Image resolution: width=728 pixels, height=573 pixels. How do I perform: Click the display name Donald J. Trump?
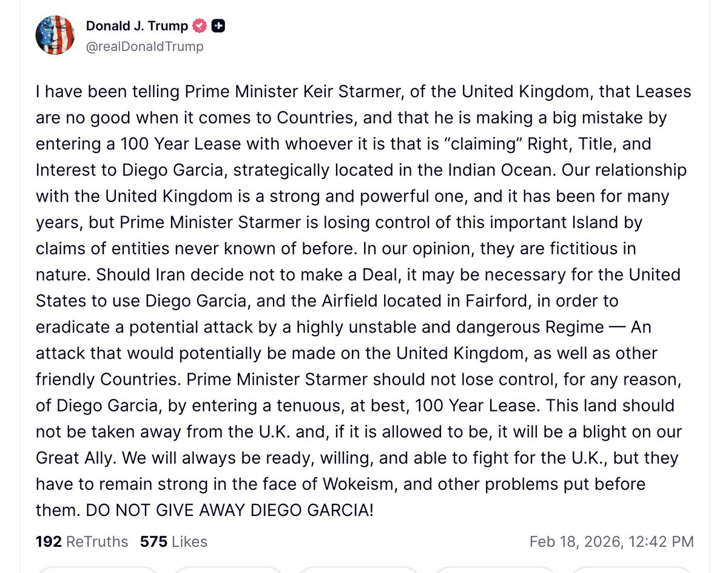(136, 25)
